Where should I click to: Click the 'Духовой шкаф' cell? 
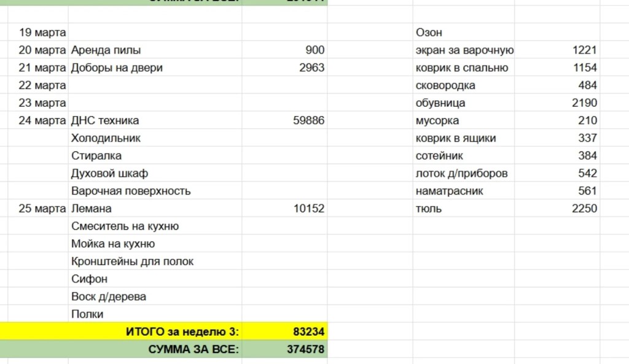coord(109,174)
